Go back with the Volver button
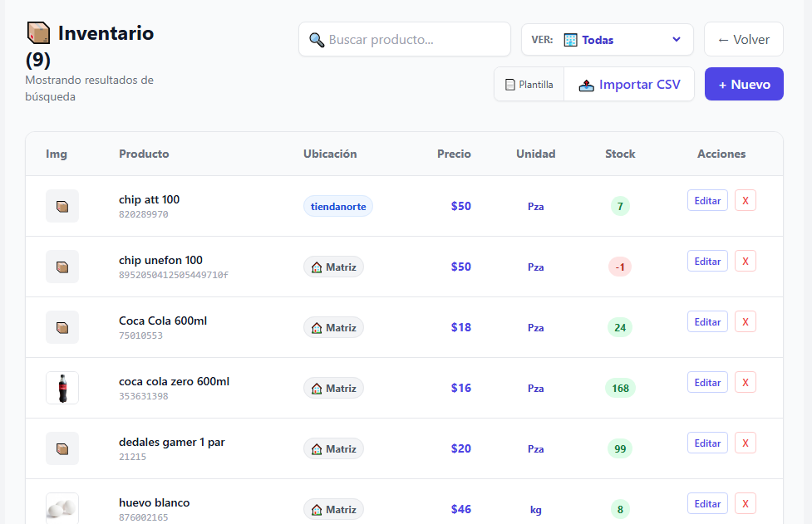This screenshot has width=812, height=524. [x=743, y=40]
